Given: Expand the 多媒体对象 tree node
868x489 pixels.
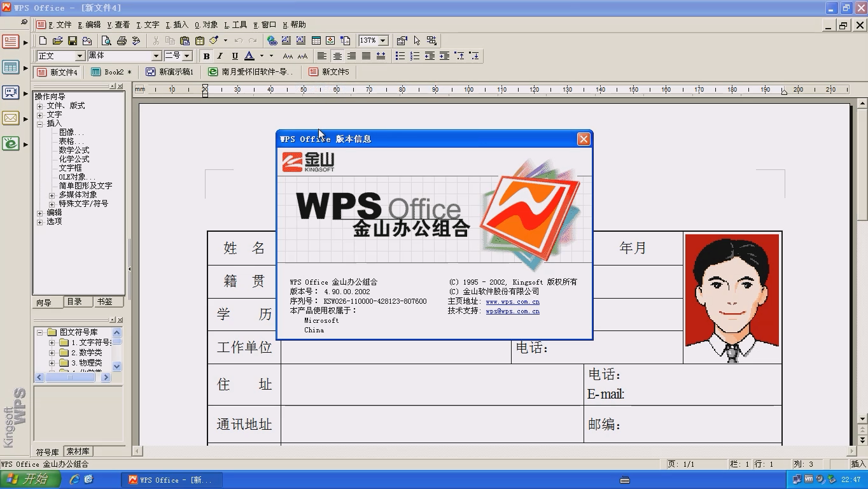Looking at the screenshot, I should pyautogui.click(x=52, y=195).
